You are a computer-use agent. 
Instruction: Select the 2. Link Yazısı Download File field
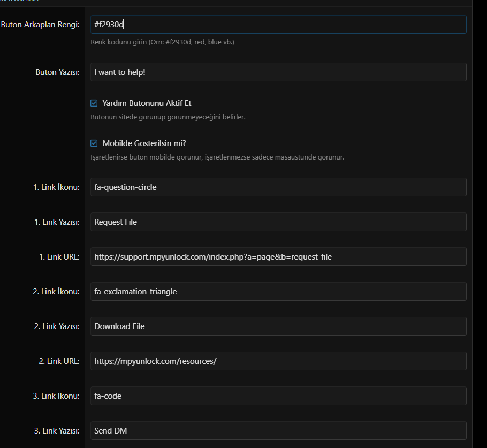(278, 326)
